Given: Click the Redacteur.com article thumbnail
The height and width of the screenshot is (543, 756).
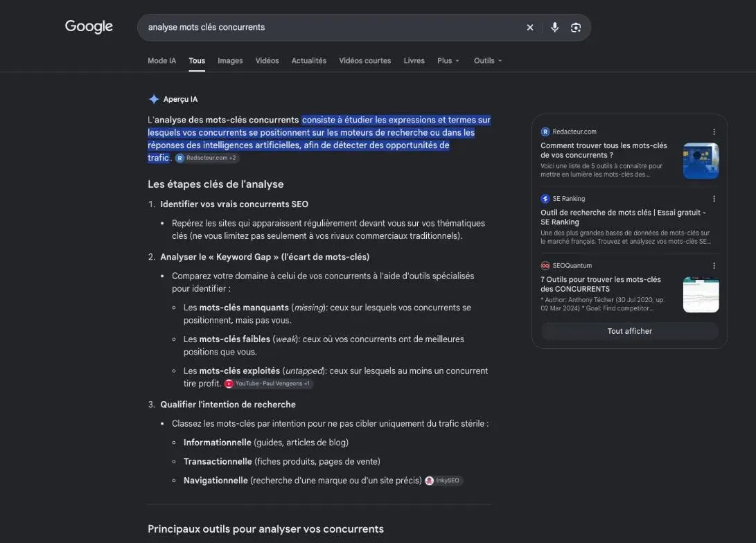Looking at the screenshot, I should click(701, 161).
